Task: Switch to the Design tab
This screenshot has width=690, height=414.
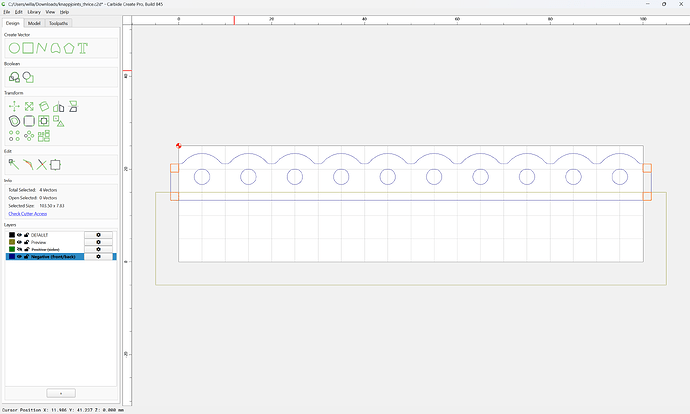Action: coord(13,23)
